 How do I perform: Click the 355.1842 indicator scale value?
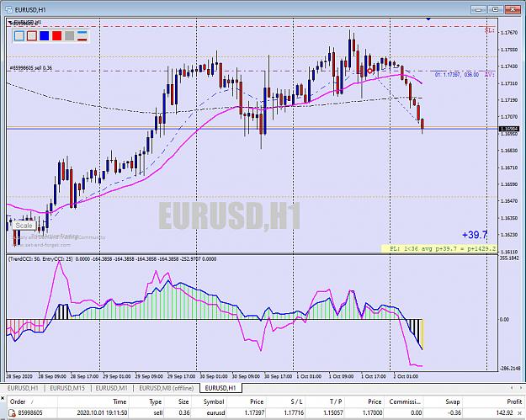coord(509,258)
